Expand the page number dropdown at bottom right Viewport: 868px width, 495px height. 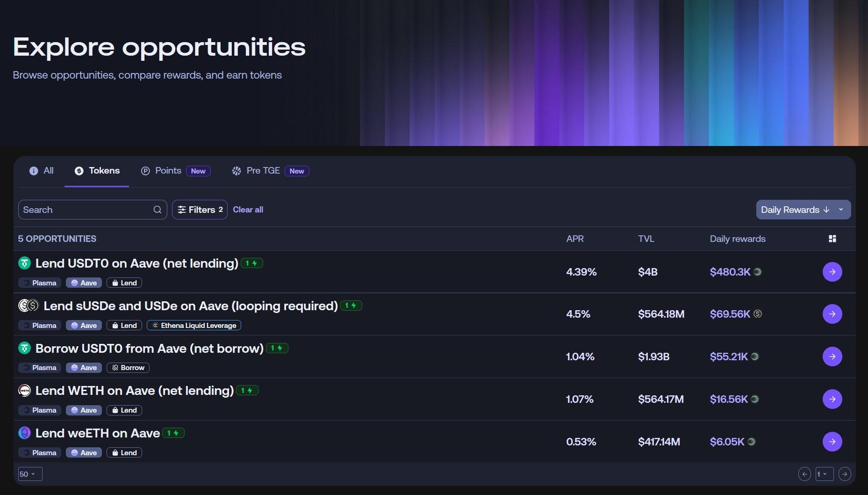(x=824, y=473)
